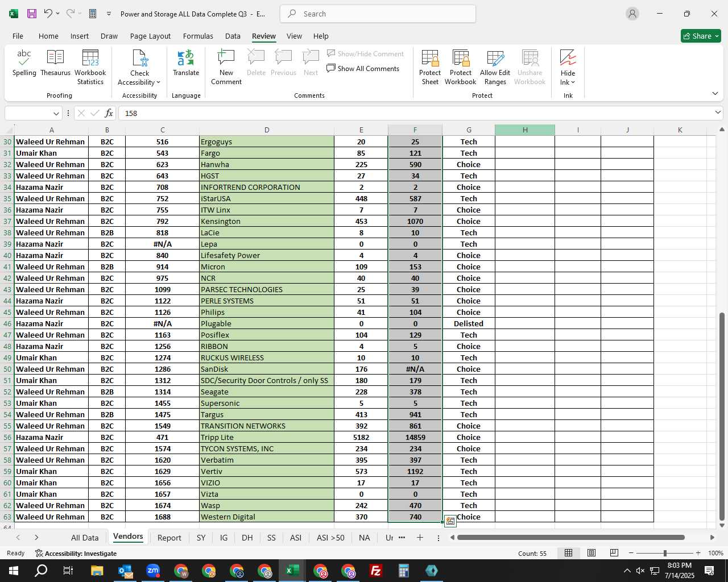Click Protect Sheet

click(x=430, y=68)
